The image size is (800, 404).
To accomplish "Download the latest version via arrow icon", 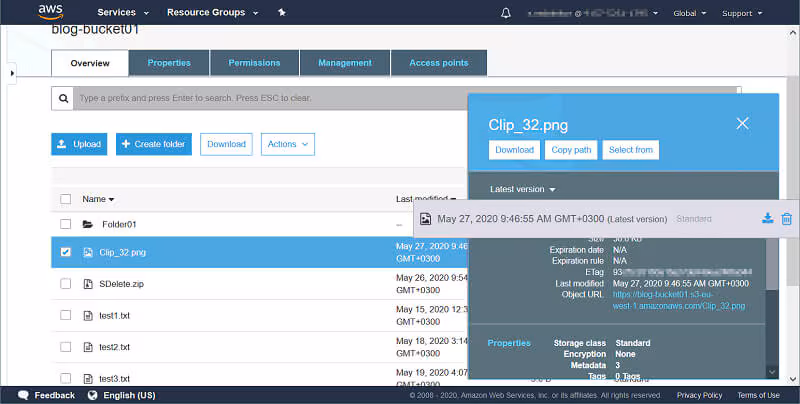I will (x=767, y=218).
